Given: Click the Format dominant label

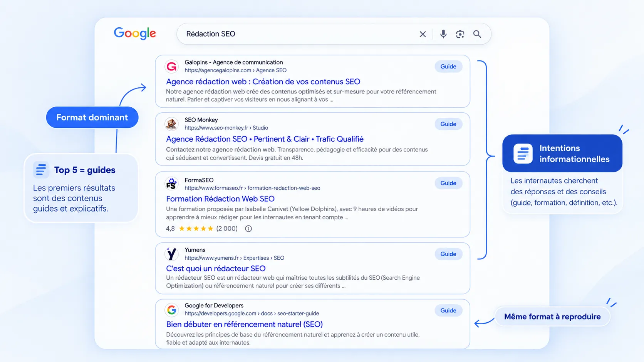Looking at the screenshot, I should point(92,117).
